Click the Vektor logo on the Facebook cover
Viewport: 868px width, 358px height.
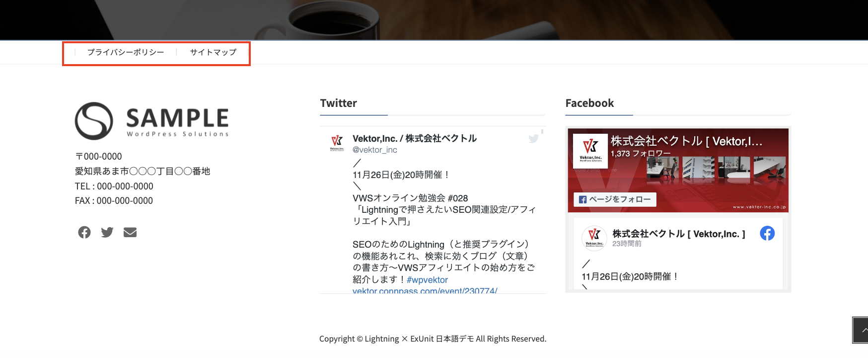[590, 151]
